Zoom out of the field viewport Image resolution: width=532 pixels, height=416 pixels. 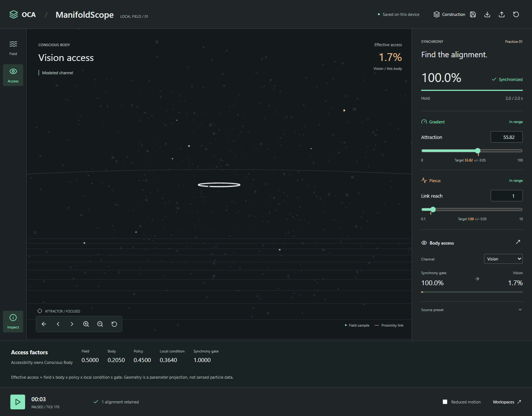click(x=100, y=324)
